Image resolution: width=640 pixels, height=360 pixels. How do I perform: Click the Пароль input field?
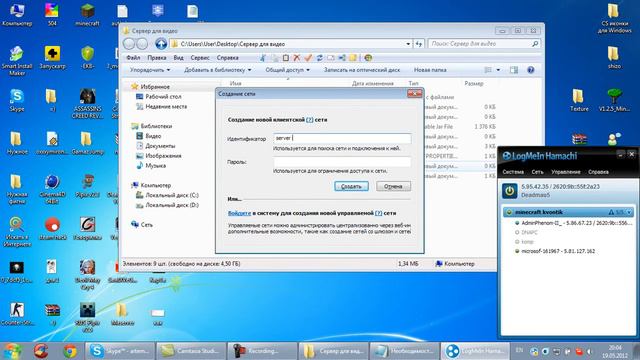click(x=342, y=162)
